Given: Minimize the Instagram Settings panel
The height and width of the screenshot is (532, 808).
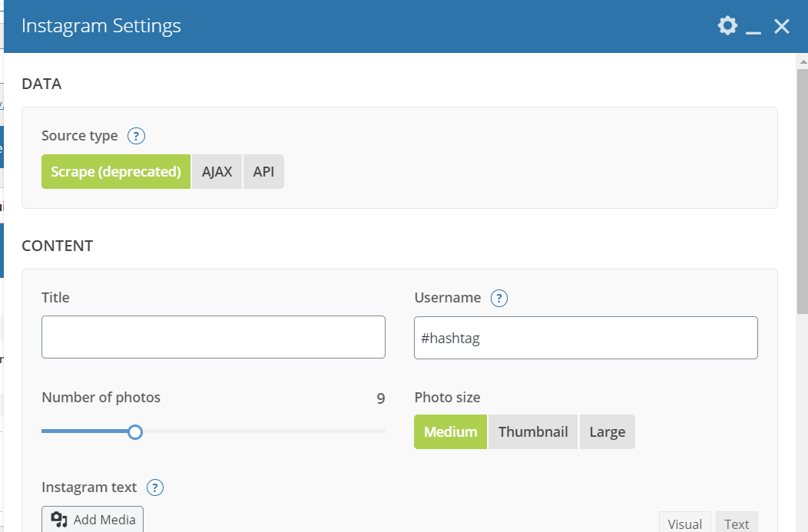Looking at the screenshot, I should coord(753,27).
